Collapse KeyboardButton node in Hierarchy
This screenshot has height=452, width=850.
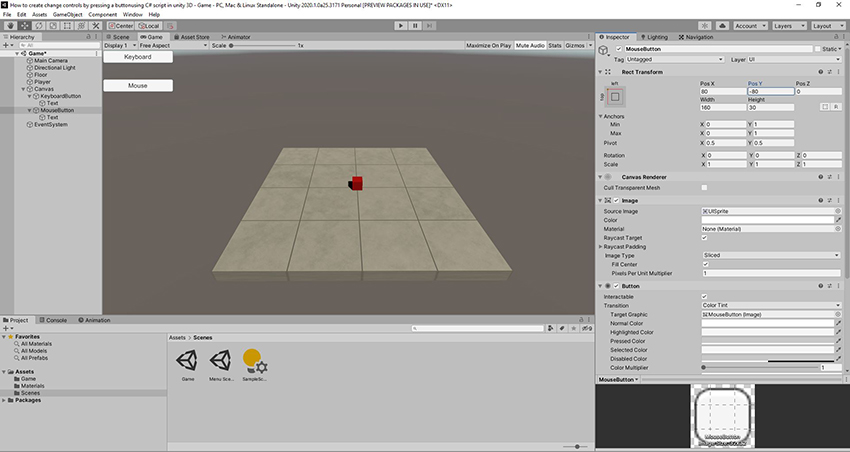(x=30, y=96)
